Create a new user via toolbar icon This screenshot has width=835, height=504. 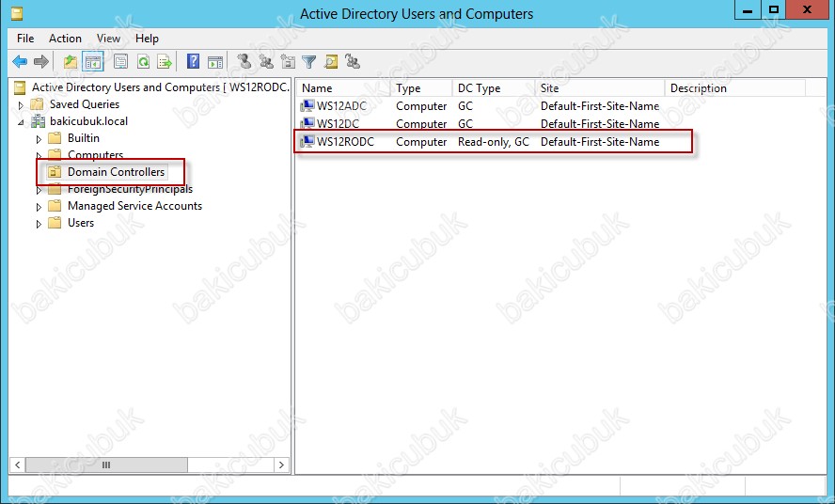click(x=244, y=62)
